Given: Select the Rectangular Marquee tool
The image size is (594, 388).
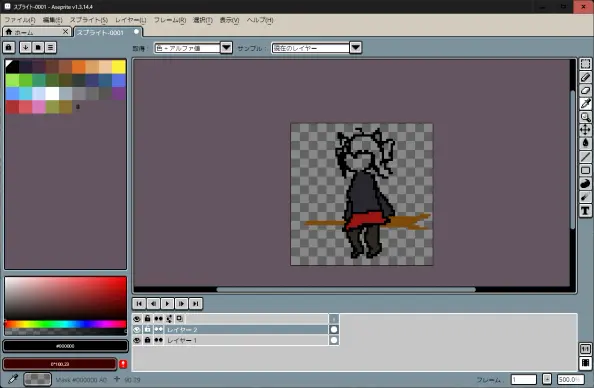Looking at the screenshot, I should [x=585, y=64].
